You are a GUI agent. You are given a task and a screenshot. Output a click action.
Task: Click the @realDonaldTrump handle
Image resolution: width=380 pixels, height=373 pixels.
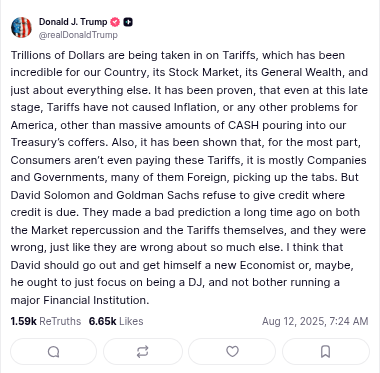(x=78, y=35)
